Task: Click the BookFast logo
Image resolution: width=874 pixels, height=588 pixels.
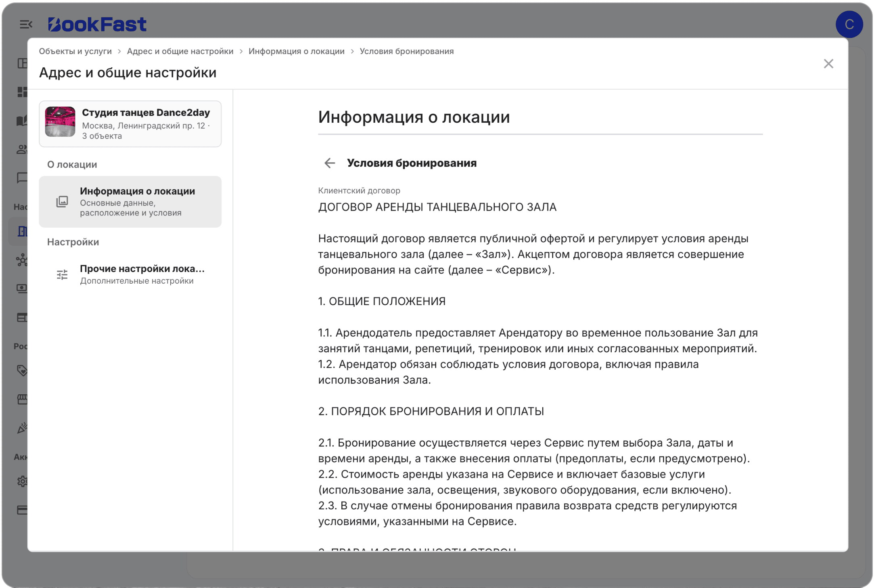Action: (97, 25)
